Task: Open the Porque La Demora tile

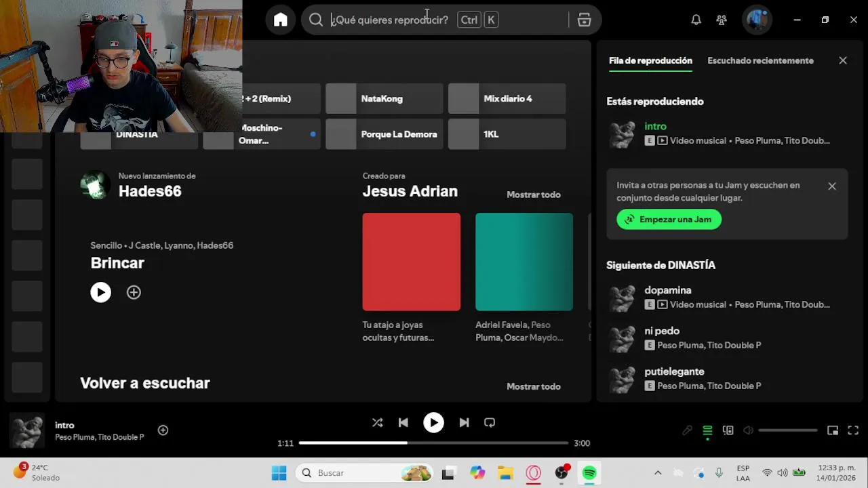Action: (x=384, y=134)
